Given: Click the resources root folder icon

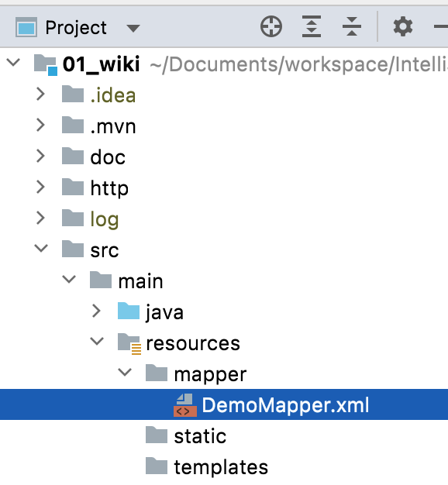Looking at the screenshot, I should click(x=129, y=344).
